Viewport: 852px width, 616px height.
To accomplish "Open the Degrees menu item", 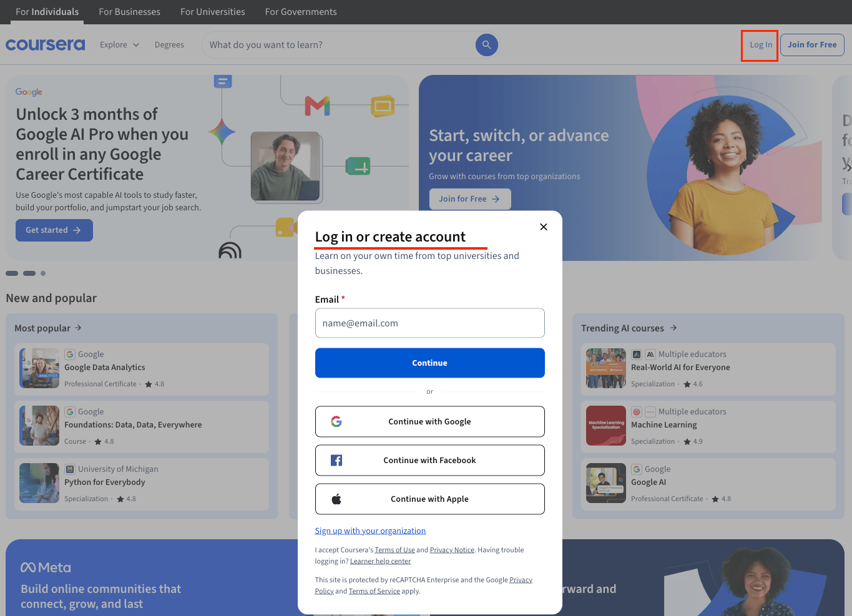I will [x=169, y=45].
